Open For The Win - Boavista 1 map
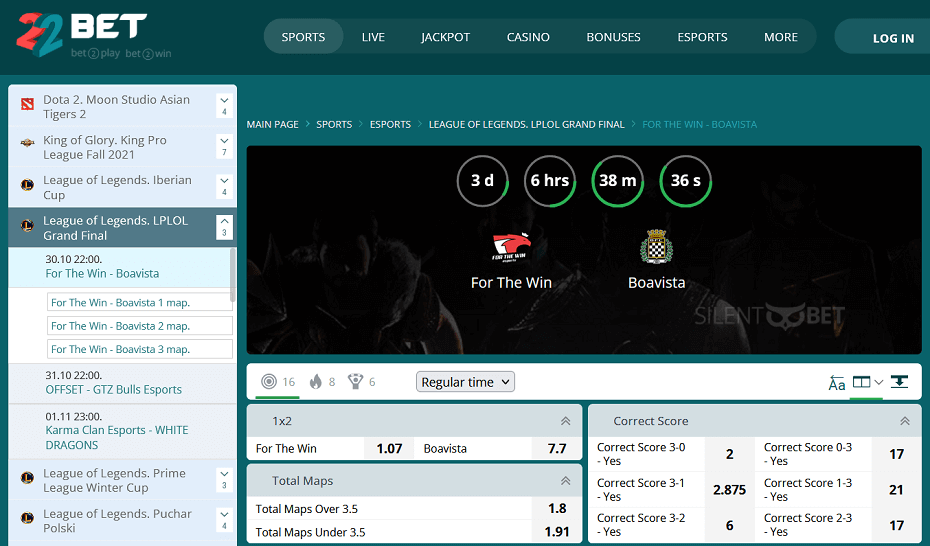This screenshot has width=930, height=546. click(140, 302)
